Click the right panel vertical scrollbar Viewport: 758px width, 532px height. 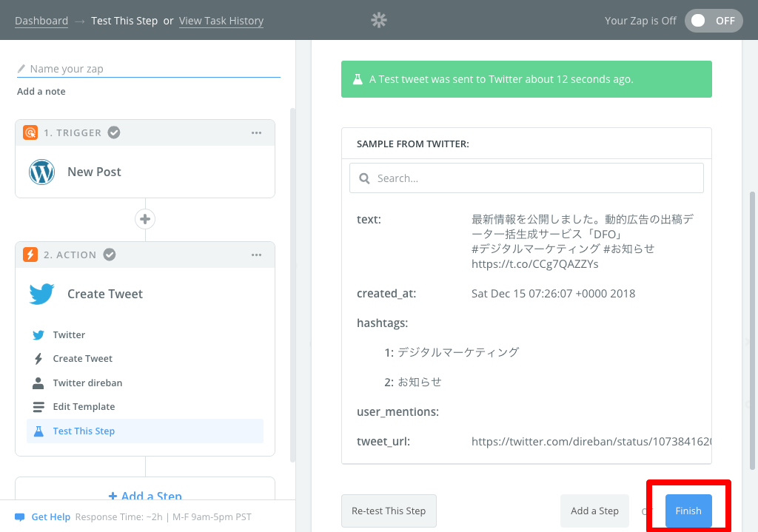click(x=752, y=331)
